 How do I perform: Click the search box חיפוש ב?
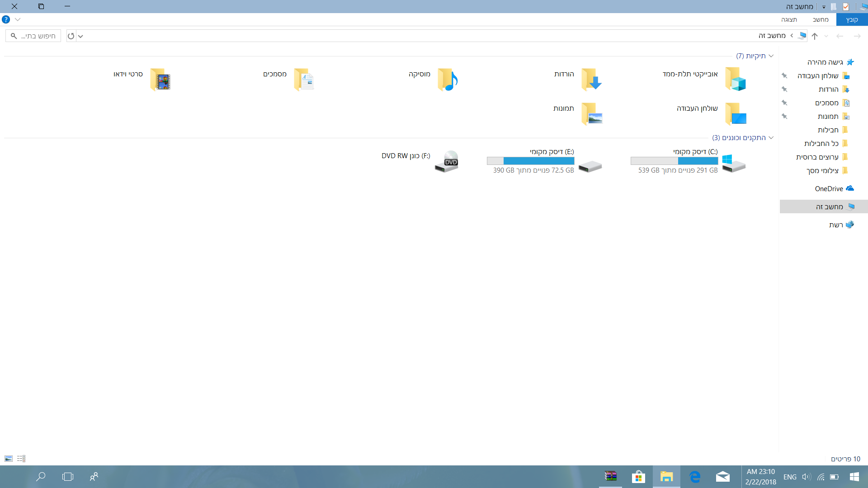(x=33, y=36)
